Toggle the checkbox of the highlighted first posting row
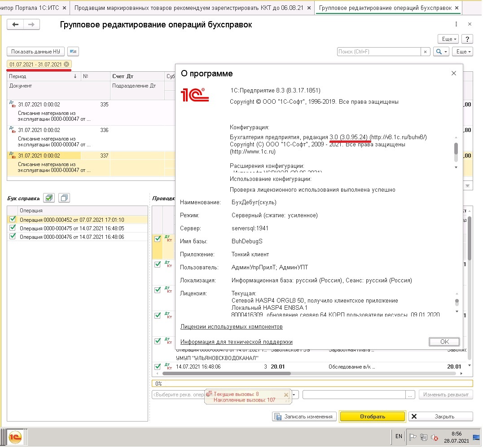The width and height of the screenshot is (483, 448). [158, 239]
